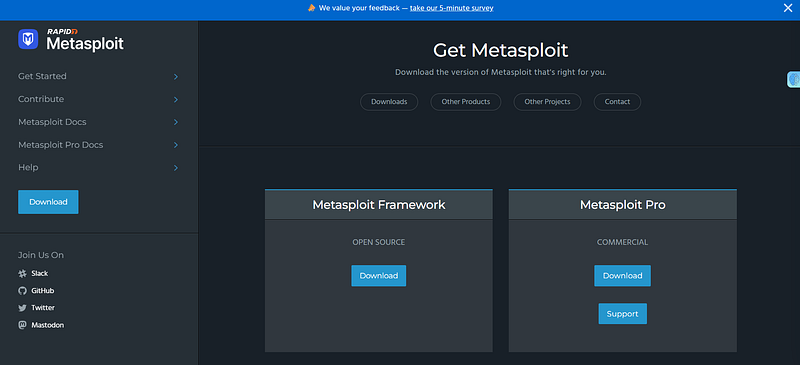Viewport: 800px width, 365px height.
Task: Open the GitHub link text
Action: pos(42,290)
